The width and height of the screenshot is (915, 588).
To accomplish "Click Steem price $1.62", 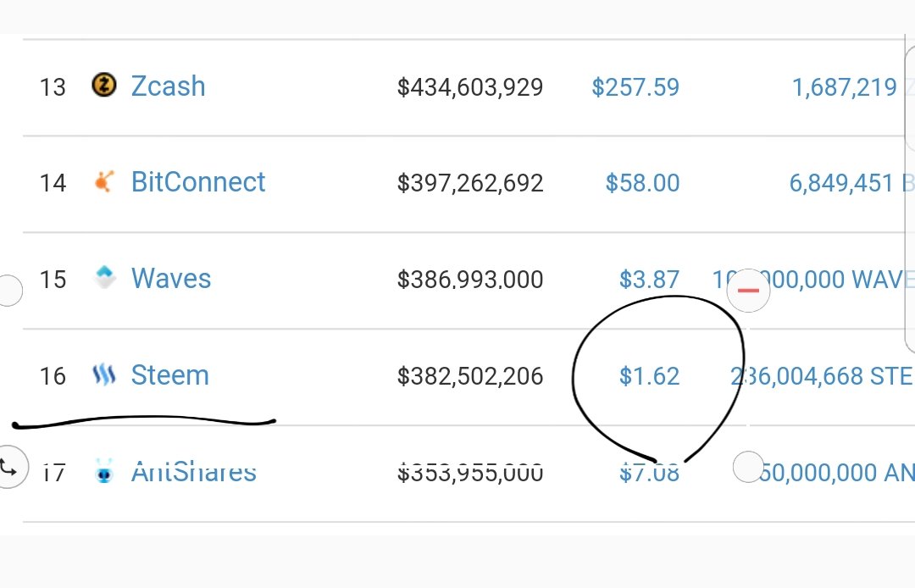I will pos(649,376).
